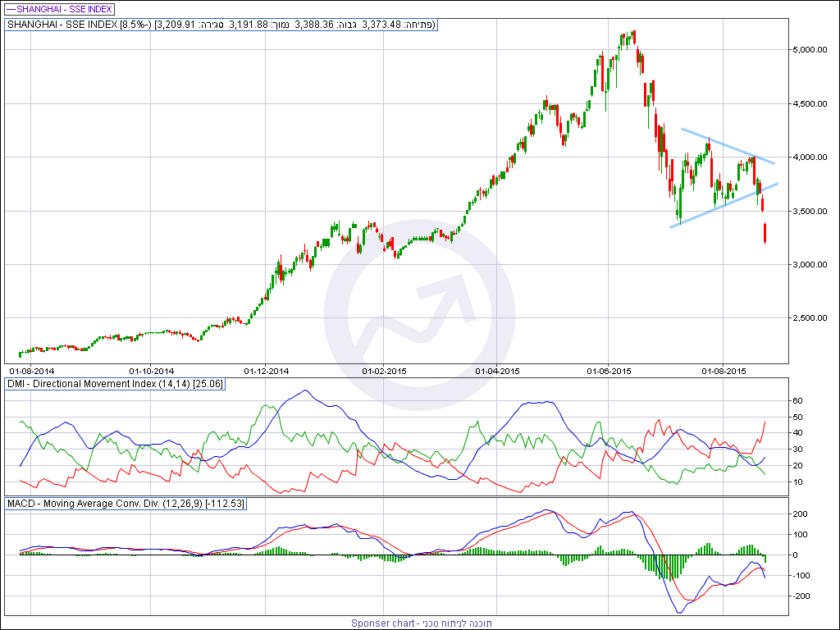
Task: Click the MACD axis value -200
Action: [x=800, y=596]
